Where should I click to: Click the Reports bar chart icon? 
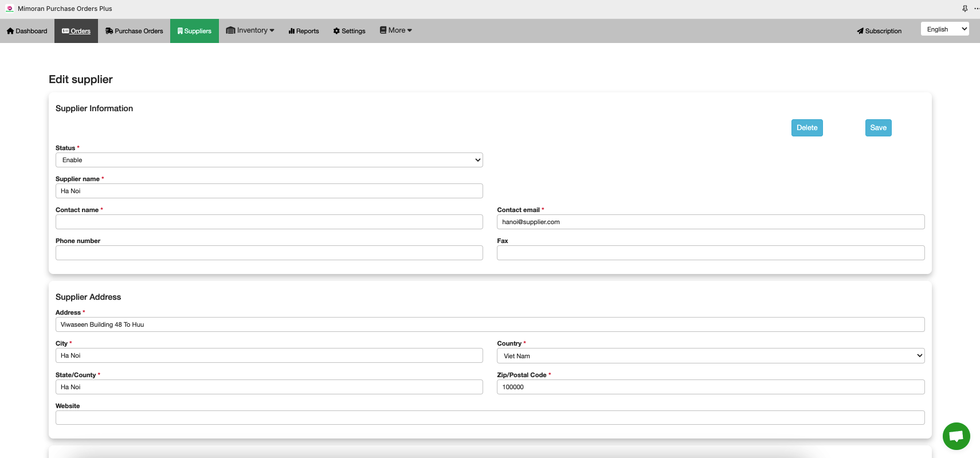(292, 31)
